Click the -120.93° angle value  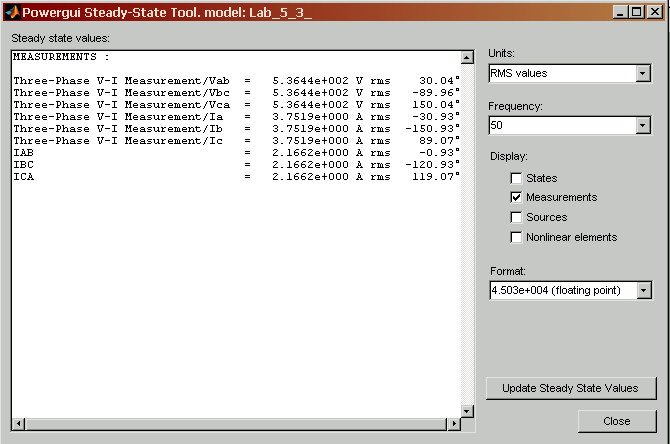[x=432, y=165]
